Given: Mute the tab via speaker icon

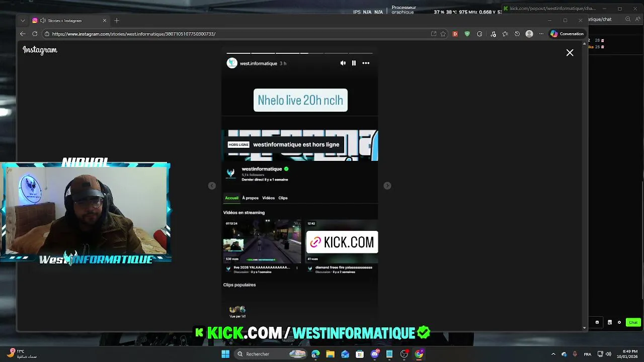Looking at the screenshot, I should (43, 21).
